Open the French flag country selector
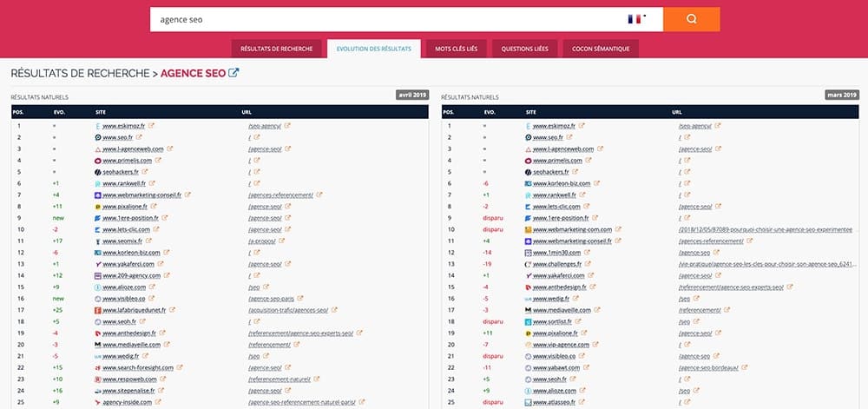Screen dimensions: 868x409 (x=636, y=19)
